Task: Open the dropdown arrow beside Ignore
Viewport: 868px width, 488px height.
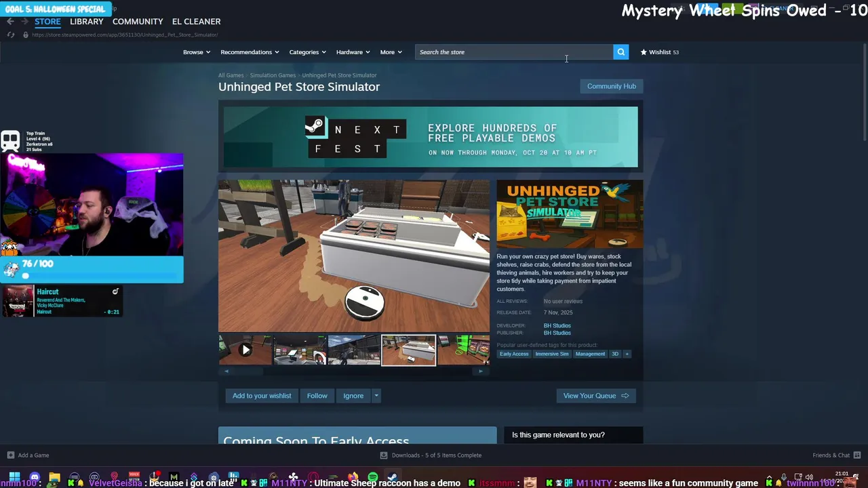Action: (x=376, y=396)
